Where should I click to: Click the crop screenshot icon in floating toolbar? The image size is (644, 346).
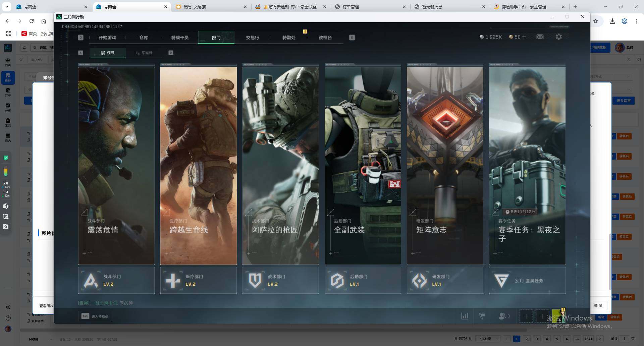coord(6,216)
